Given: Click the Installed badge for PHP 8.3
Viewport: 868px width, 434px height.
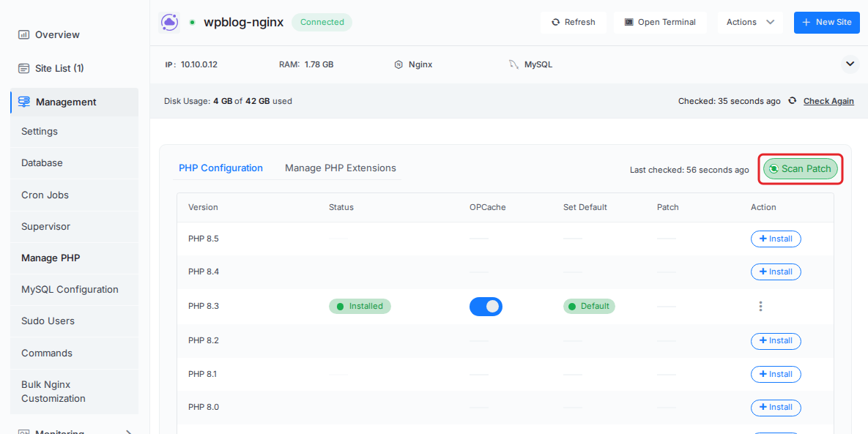Looking at the screenshot, I should coord(360,306).
